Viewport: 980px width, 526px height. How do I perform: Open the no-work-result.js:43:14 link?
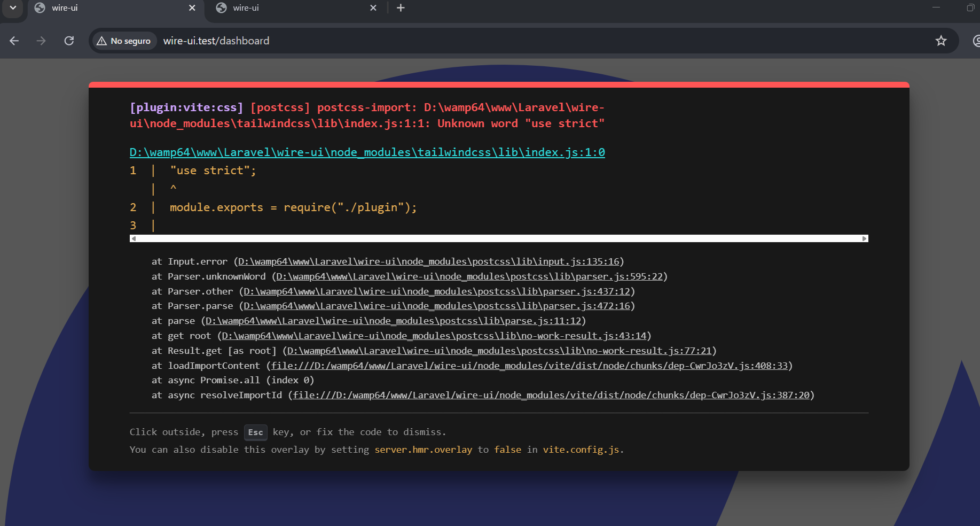click(434, 336)
